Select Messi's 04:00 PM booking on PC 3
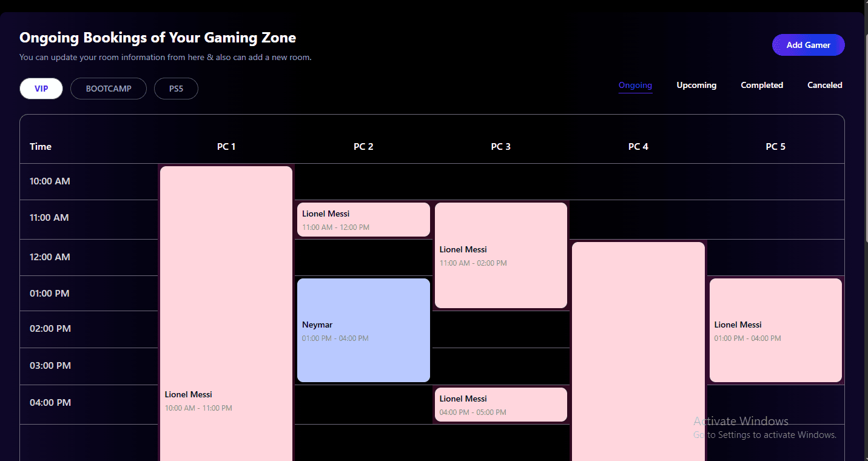This screenshot has width=868, height=461. pyautogui.click(x=500, y=404)
